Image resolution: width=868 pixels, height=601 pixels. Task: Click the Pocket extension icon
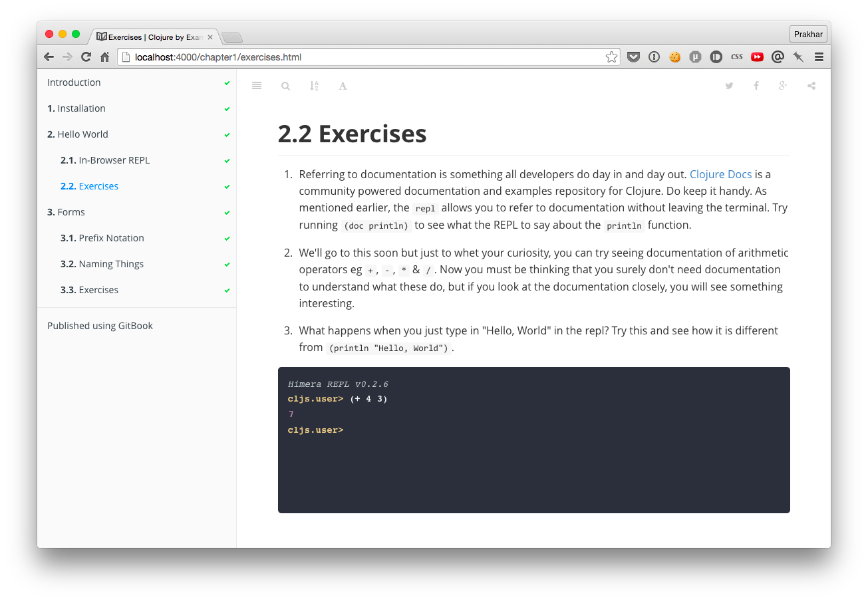coord(634,57)
